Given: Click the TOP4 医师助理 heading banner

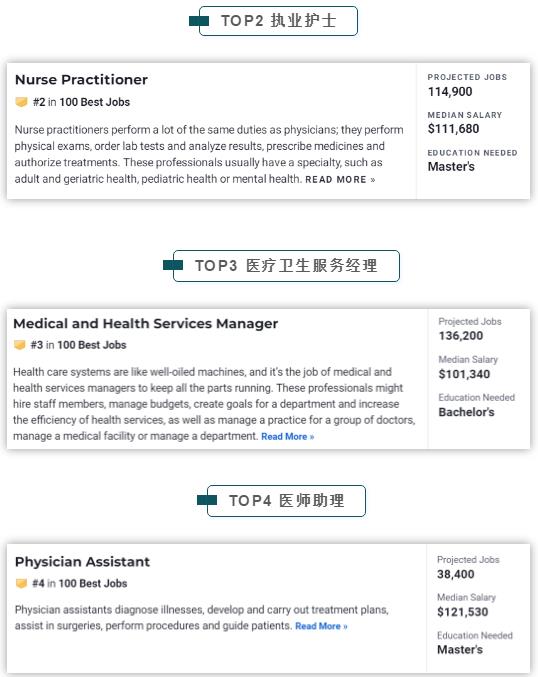Looking at the screenshot, I should tap(286, 501).
